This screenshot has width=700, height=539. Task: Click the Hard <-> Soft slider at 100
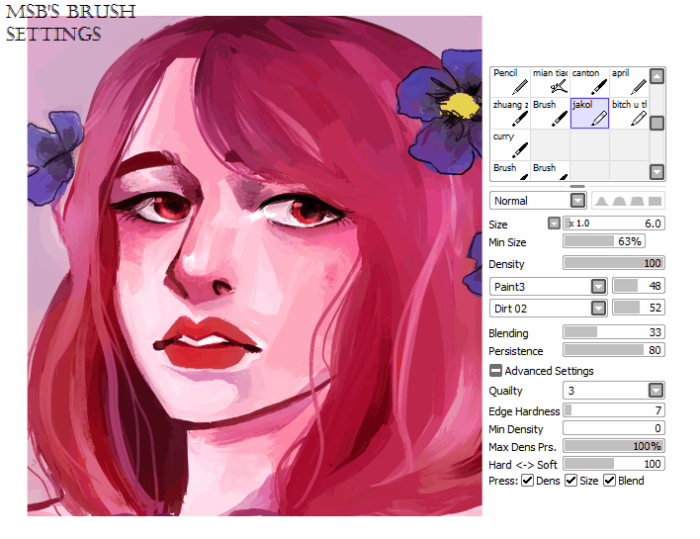pyautogui.click(x=614, y=464)
